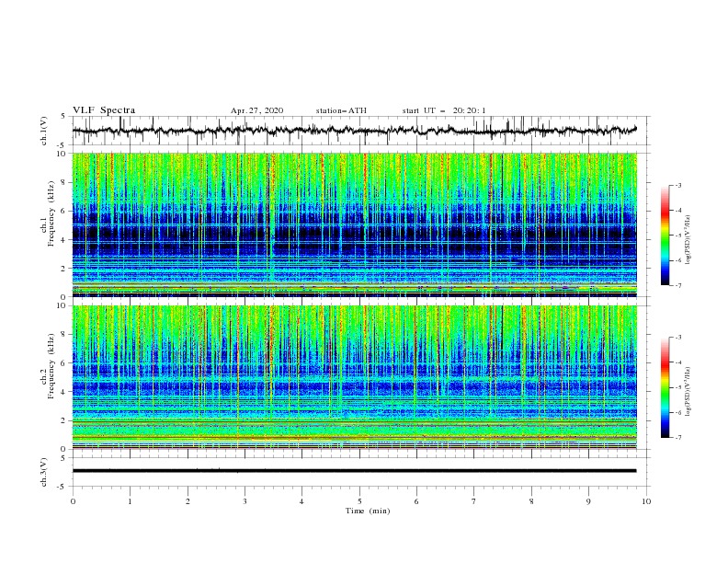The image size is (728, 563).
Task: Click the final "10" time axis tick
Action: pyautogui.click(x=647, y=501)
